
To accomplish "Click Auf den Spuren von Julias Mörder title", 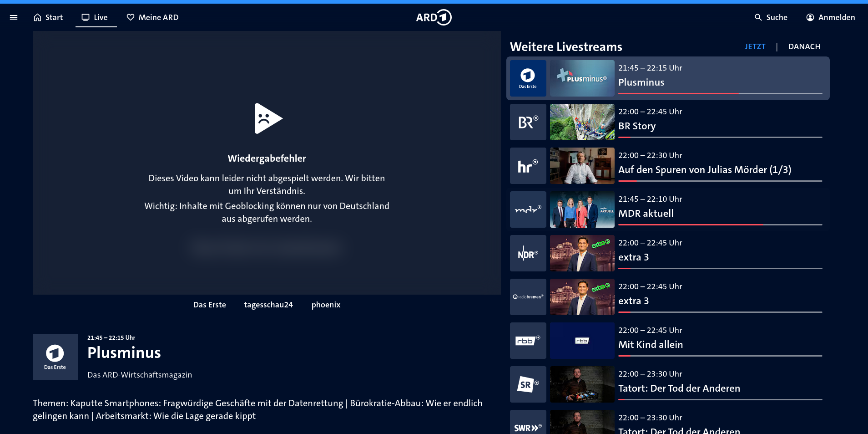I will [705, 170].
